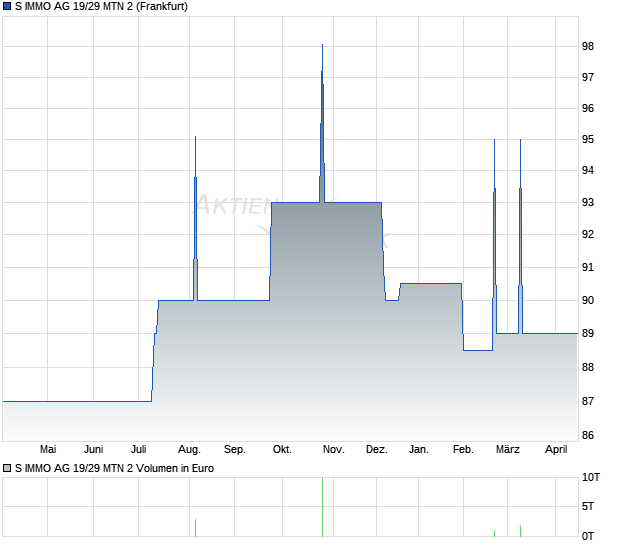
Task: Click the 'Feb.' month axis label
Action: [x=463, y=450]
